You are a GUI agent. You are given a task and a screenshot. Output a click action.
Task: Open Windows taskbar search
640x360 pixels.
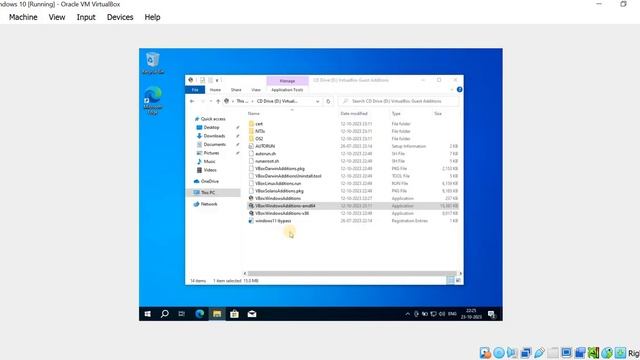(x=164, y=314)
